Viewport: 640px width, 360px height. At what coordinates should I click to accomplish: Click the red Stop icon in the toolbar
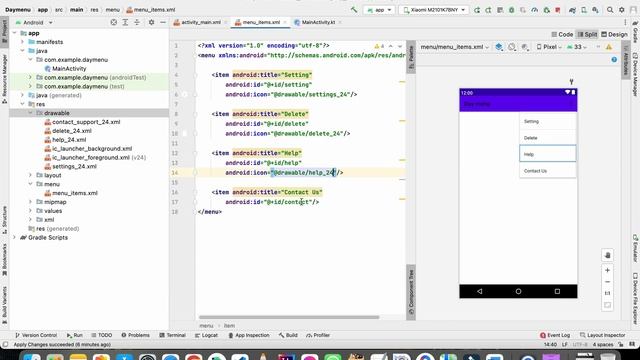(x=558, y=10)
